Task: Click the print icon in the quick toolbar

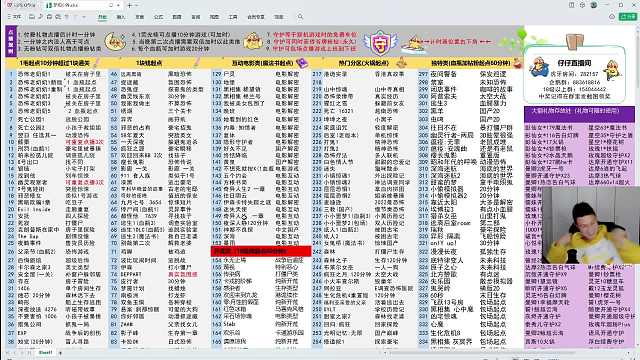Action: [x=49, y=17]
